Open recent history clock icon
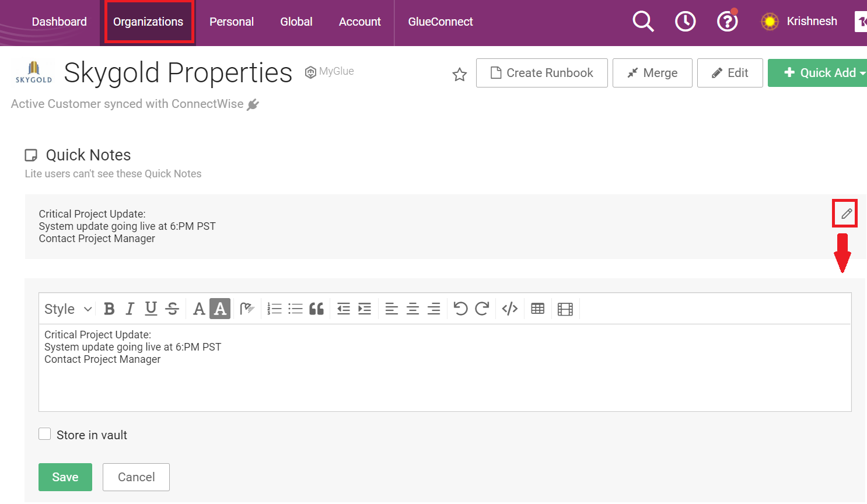This screenshot has width=867, height=504. [x=685, y=22]
